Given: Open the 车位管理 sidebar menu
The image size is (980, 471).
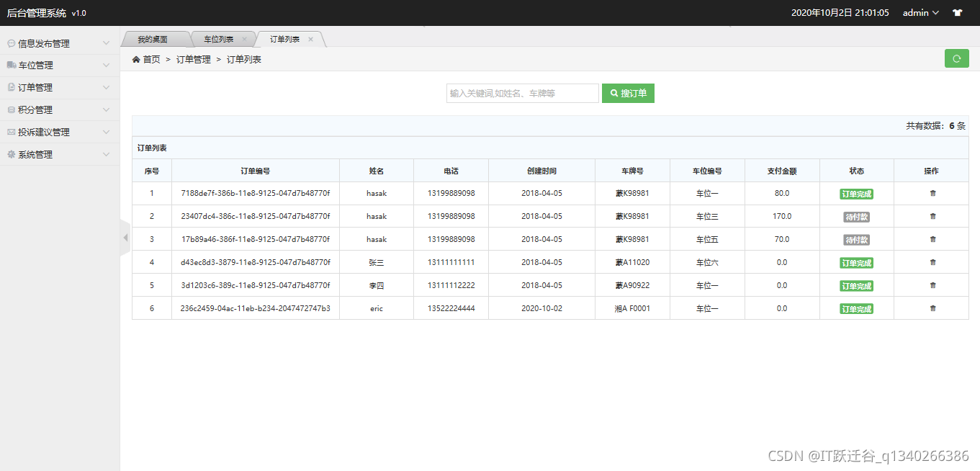Looking at the screenshot, I should point(60,66).
